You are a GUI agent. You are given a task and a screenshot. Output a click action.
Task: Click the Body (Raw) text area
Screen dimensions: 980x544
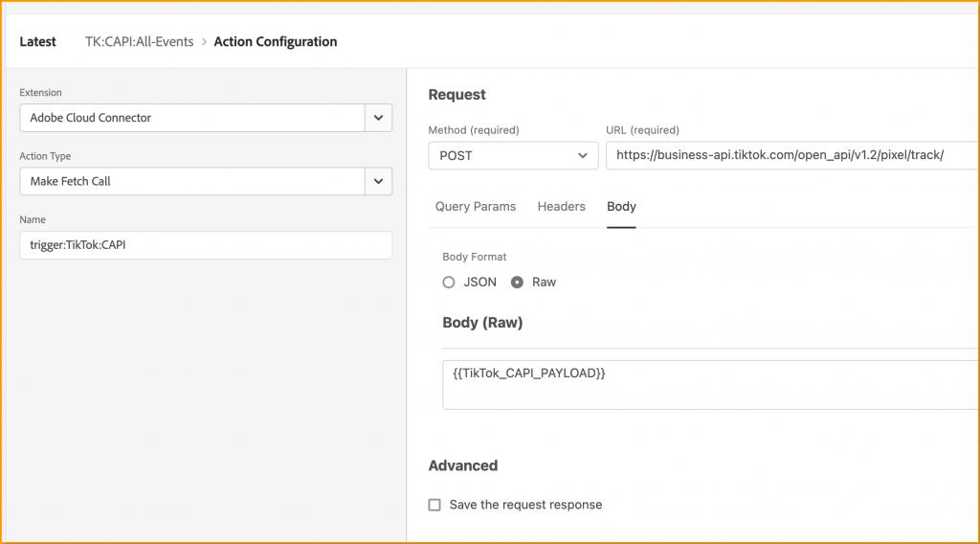[708, 384]
